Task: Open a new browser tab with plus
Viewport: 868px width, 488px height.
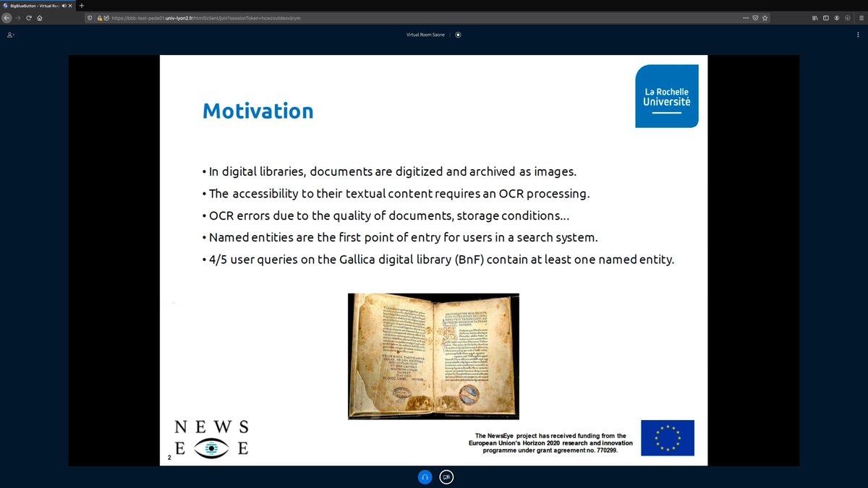Action: [x=82, y=5]
